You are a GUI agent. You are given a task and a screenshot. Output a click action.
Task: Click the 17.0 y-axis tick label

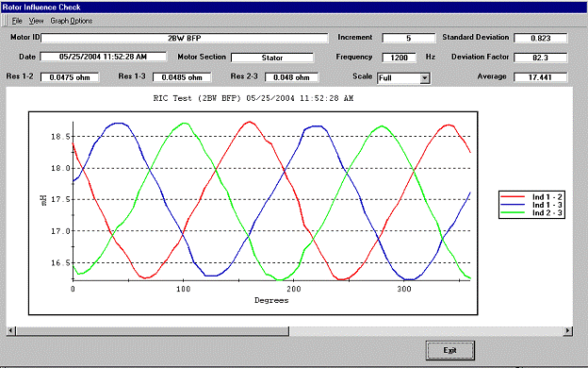click(60, 231)
